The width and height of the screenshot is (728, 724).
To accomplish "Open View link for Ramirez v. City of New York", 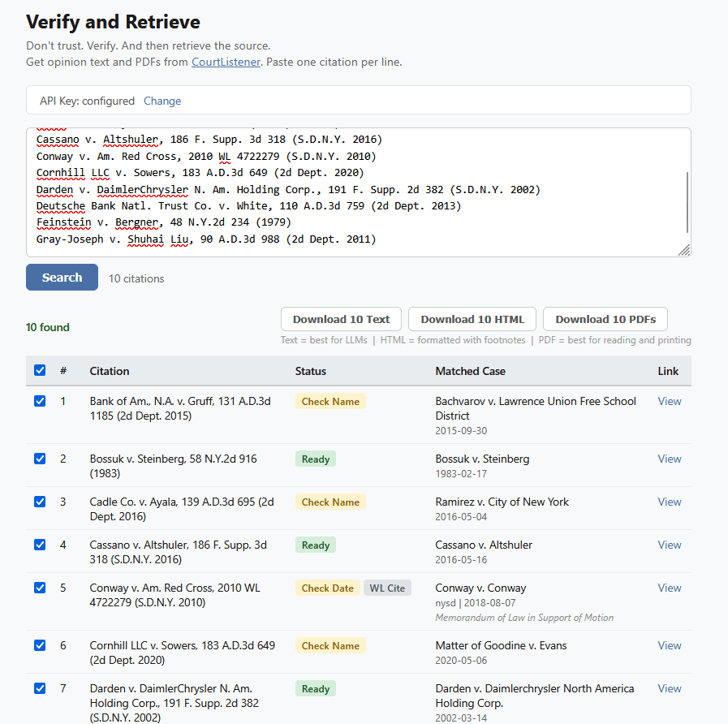I will click(670, 502).
